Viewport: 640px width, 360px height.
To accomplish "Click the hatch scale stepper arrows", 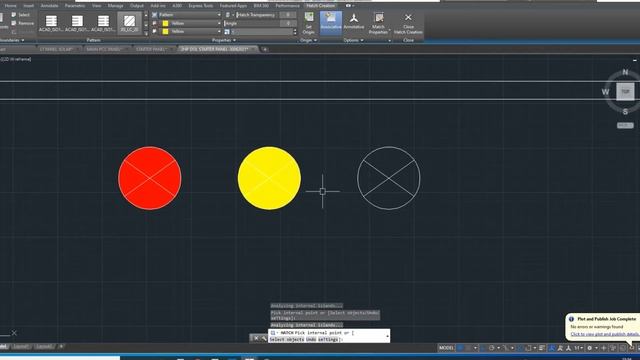I will click(295, 32).
